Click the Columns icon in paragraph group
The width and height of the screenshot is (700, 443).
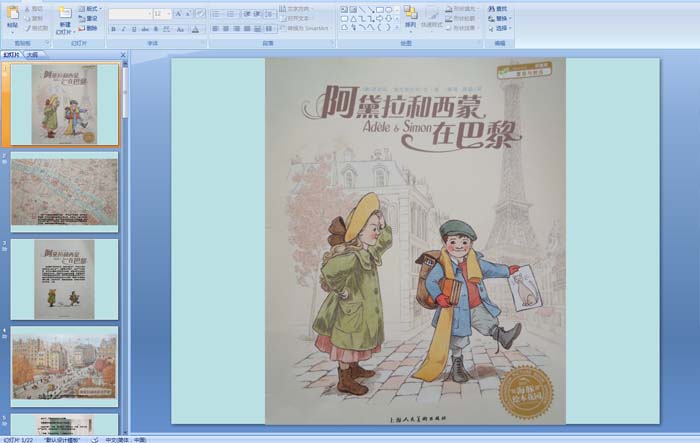(x=269, y=29)
